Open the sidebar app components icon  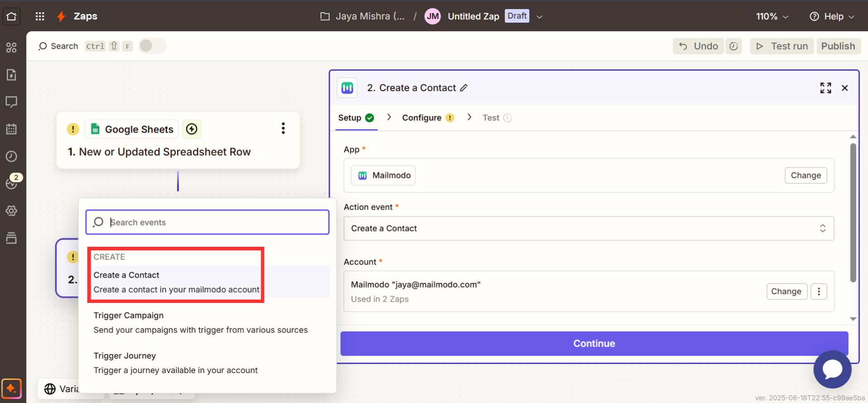click(11, 48)
